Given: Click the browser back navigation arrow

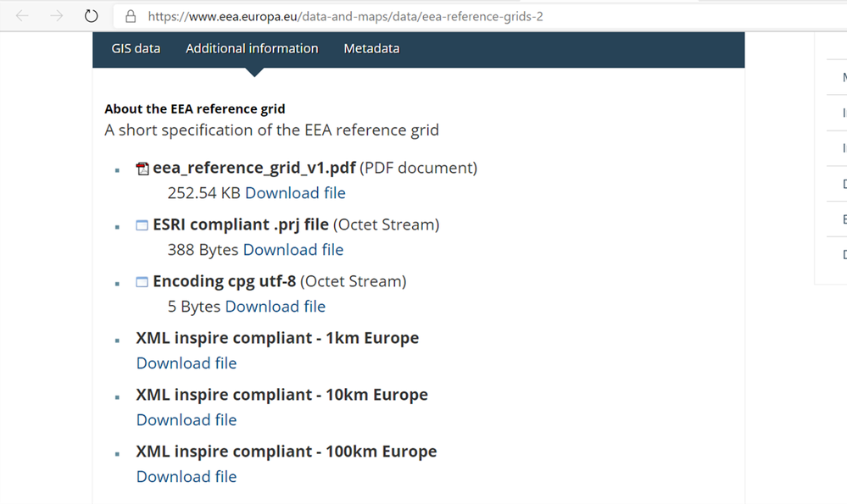Looking at the screenshot, I should [21, 15].
